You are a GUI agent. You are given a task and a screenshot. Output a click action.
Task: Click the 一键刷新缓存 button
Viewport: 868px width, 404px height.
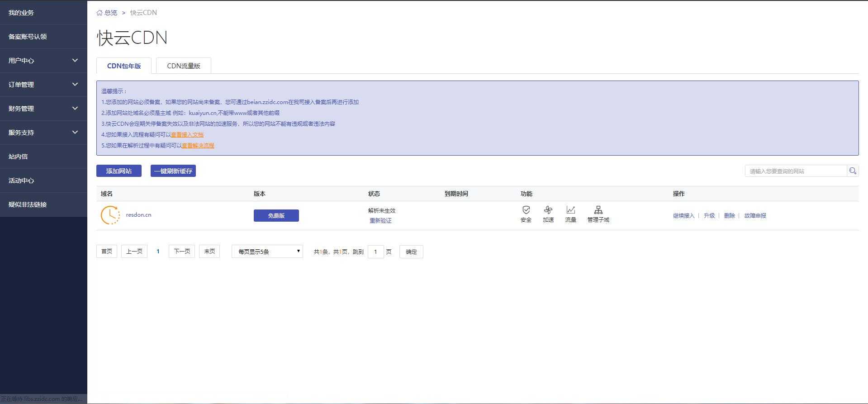tap(173, 171)
